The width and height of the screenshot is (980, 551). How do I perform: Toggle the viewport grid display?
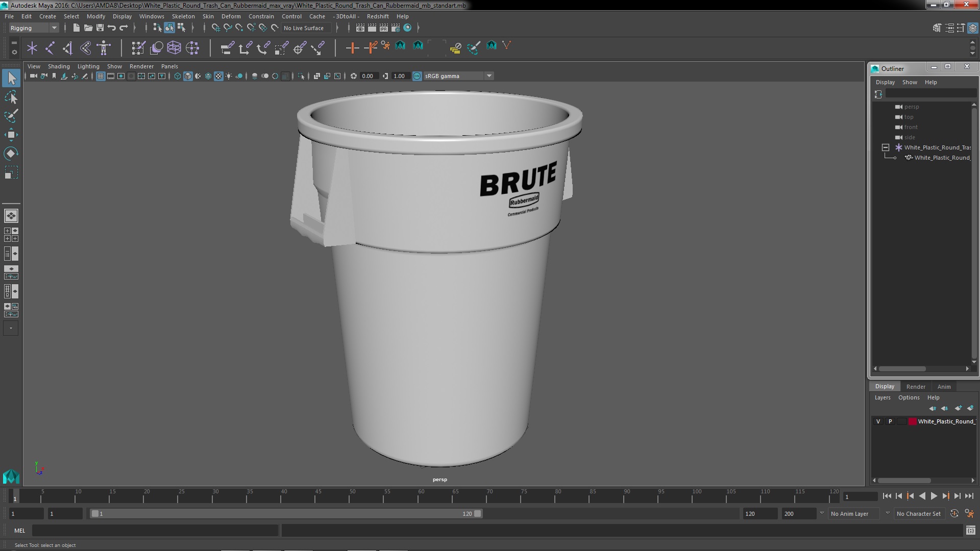click(101, 76)
